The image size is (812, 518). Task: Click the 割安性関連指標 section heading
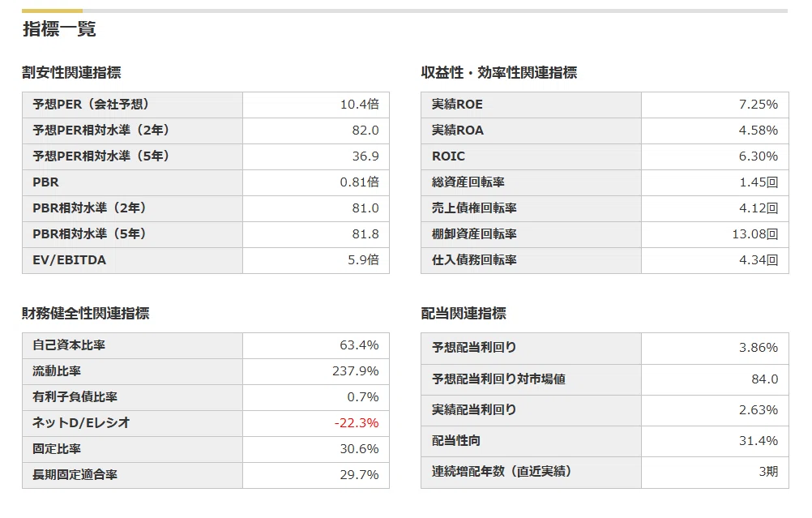[x=71, y=72]
